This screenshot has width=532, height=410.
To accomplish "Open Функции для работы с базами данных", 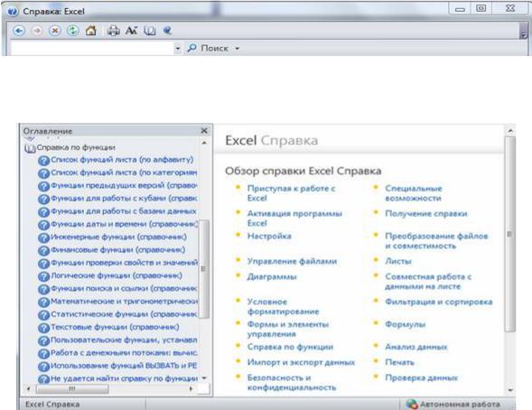I will coord(117,211).
